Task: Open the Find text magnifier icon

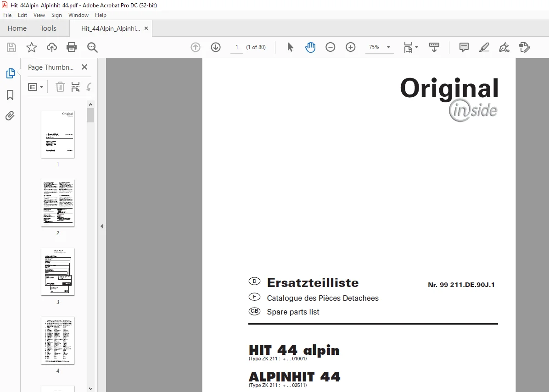Action: point(92,47)
